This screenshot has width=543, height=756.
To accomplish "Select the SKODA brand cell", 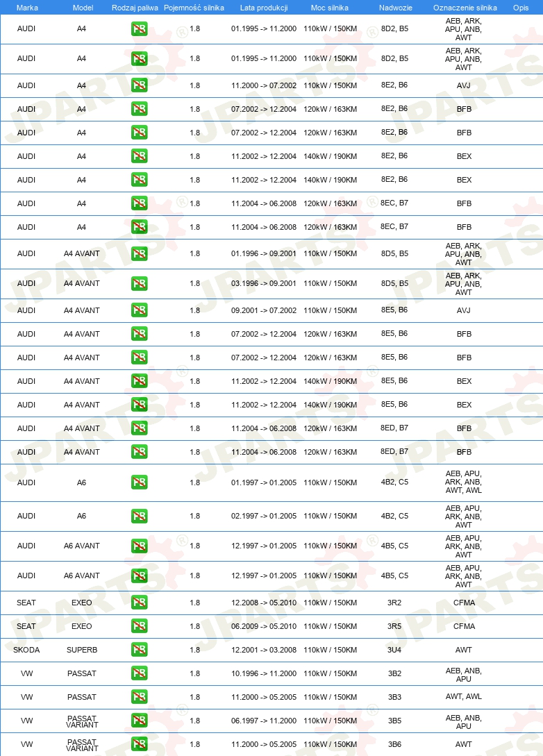I will [26, 650].
